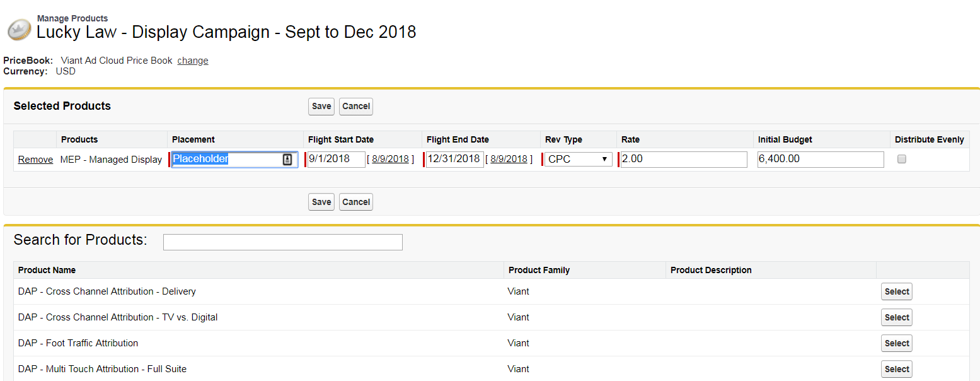Click the Manage Products coin icon
The image size is (980, 381).
tap(20, 29)
